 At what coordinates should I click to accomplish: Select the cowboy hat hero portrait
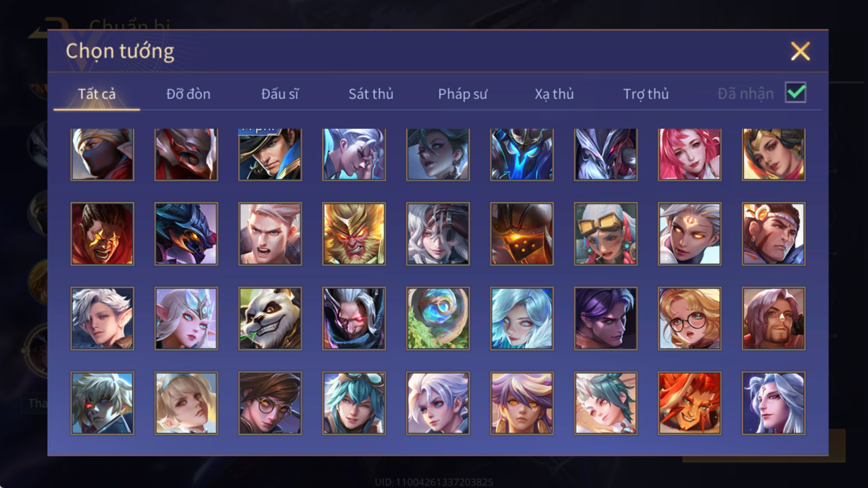pos(270,154)
